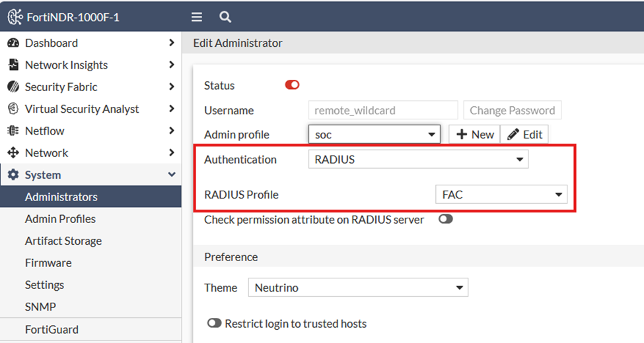The image size is (644, 343).
Task: Open the FortiGuard page
Action: tap(90, 329)
